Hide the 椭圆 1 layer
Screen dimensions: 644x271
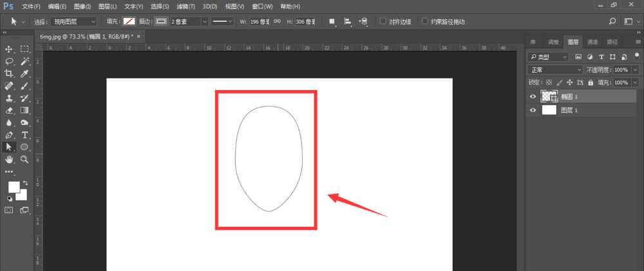coord(533,97)
